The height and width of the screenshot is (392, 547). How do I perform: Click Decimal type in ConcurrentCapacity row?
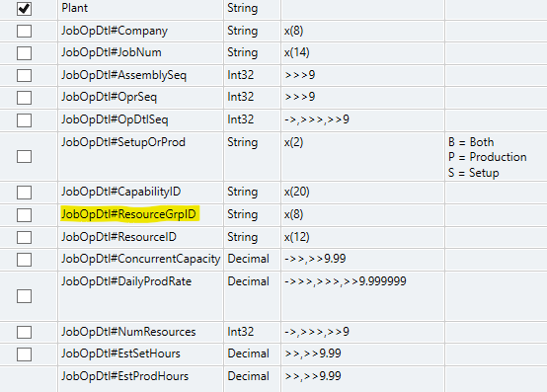[x=249, y=259]
